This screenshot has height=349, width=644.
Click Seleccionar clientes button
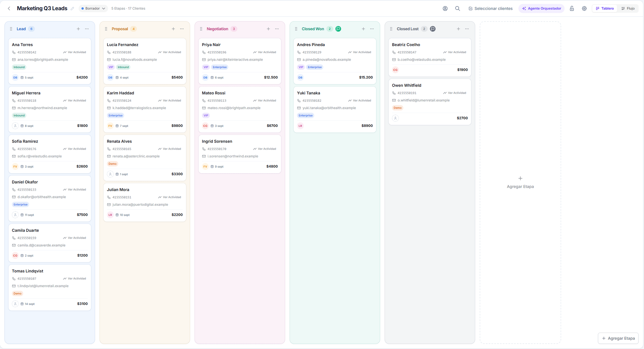point(490,8)
